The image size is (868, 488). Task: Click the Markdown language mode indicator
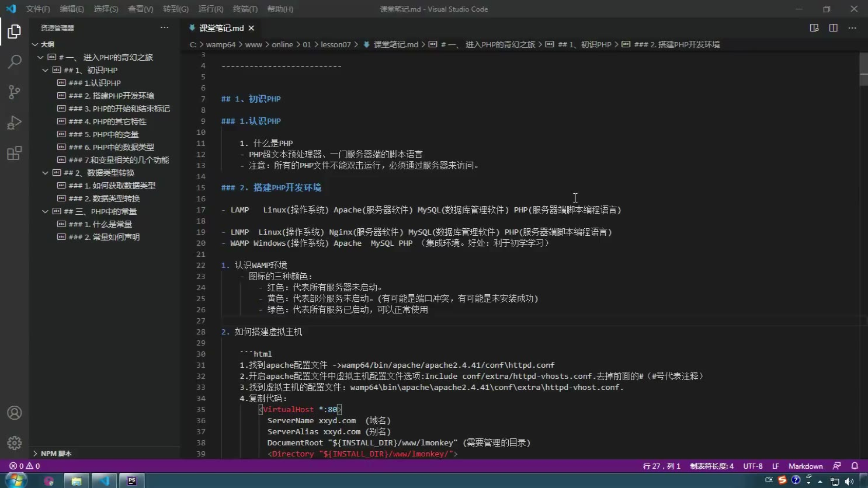(805, 466)
